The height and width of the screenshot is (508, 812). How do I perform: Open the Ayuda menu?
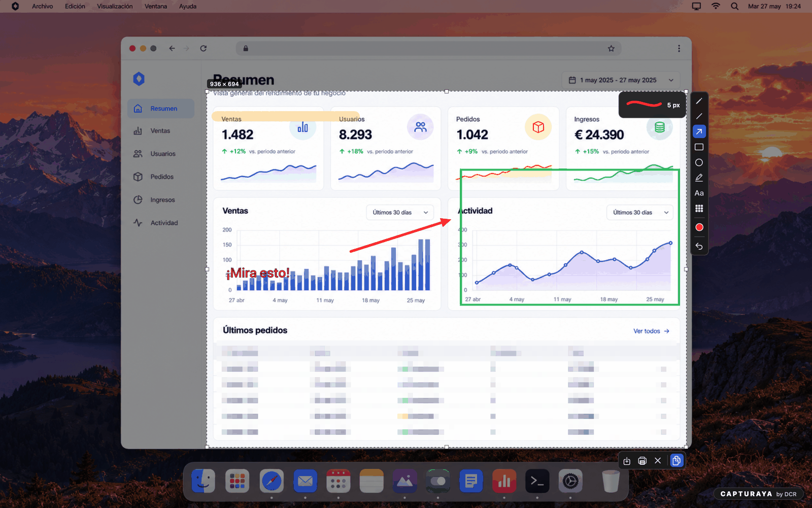(188, 6)
